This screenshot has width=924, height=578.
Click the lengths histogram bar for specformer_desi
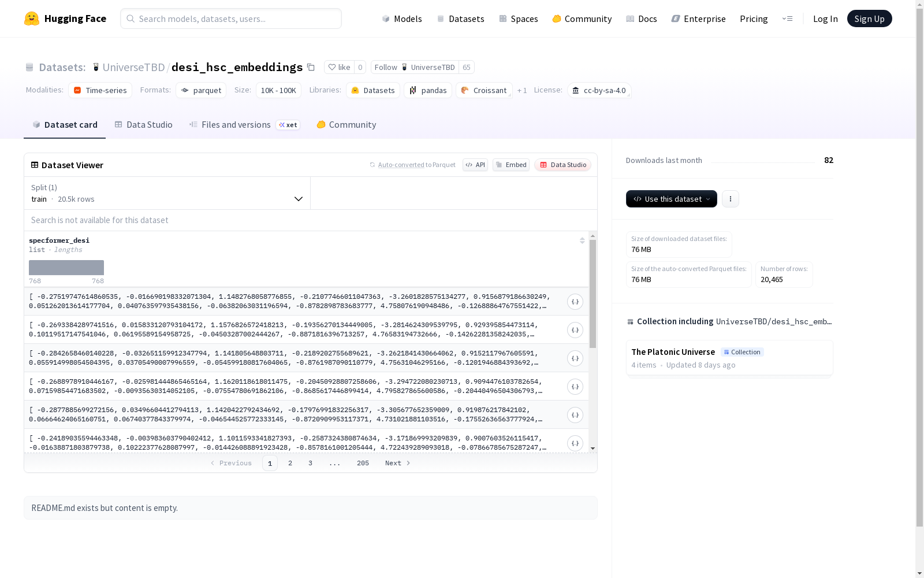click(x=66, y=268)
